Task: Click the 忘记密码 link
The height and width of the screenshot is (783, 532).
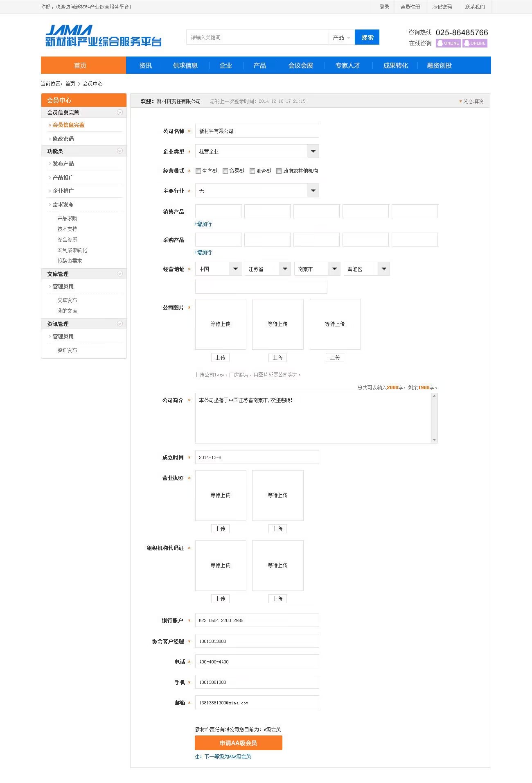Action: click(x=442, y=7)
